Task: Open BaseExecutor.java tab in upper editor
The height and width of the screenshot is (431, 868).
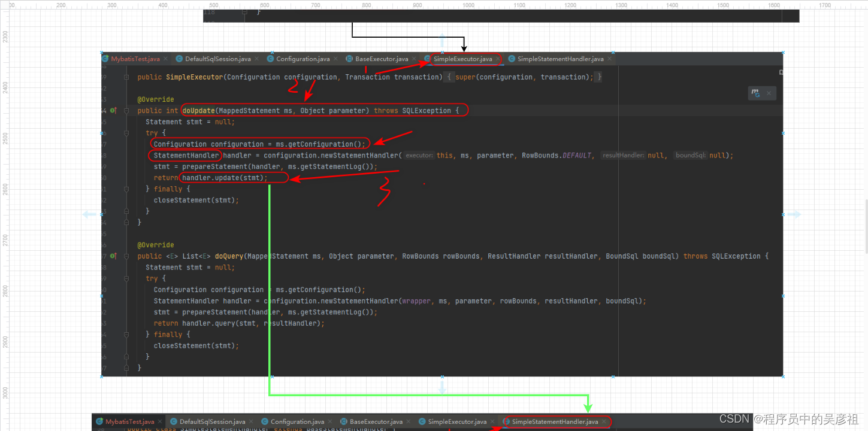Action: (x=382, y=59)
